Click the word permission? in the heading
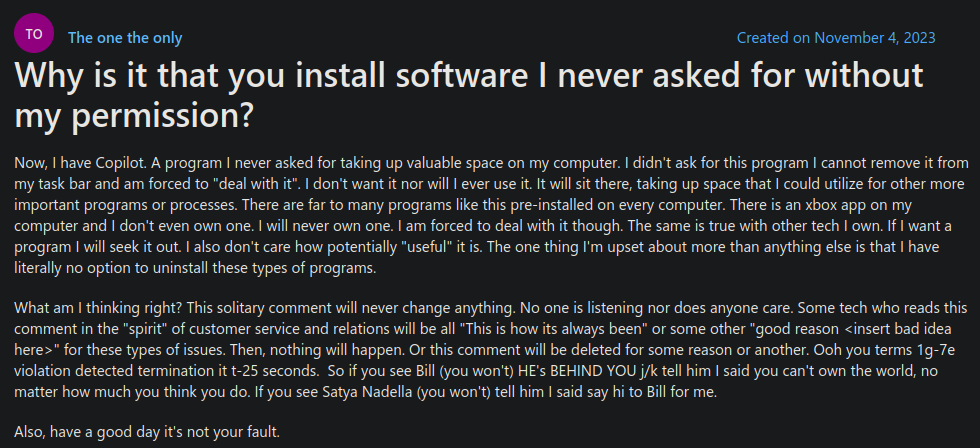980x448 pixels. click(163, 114)
